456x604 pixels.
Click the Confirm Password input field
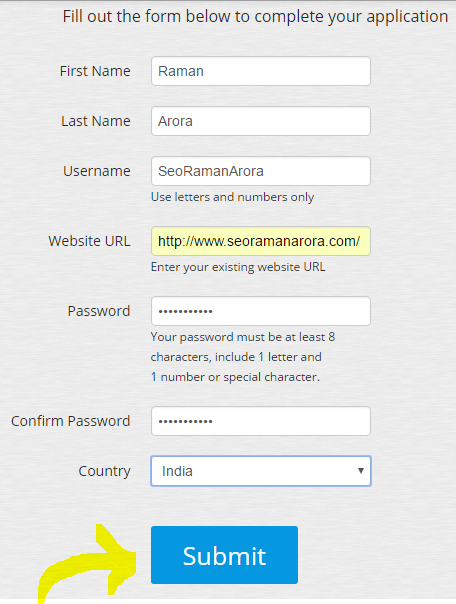pos(261,421)
